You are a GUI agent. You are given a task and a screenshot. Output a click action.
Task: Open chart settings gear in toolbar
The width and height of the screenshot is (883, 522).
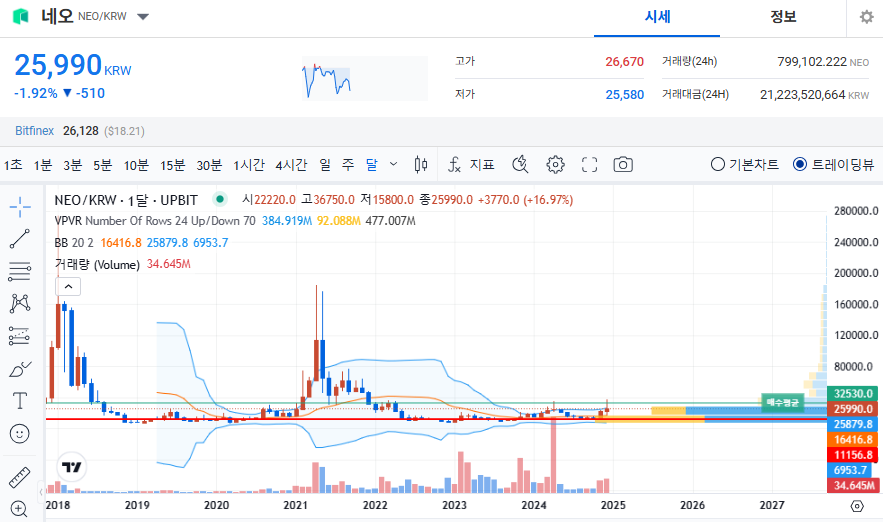click(555, 164)
